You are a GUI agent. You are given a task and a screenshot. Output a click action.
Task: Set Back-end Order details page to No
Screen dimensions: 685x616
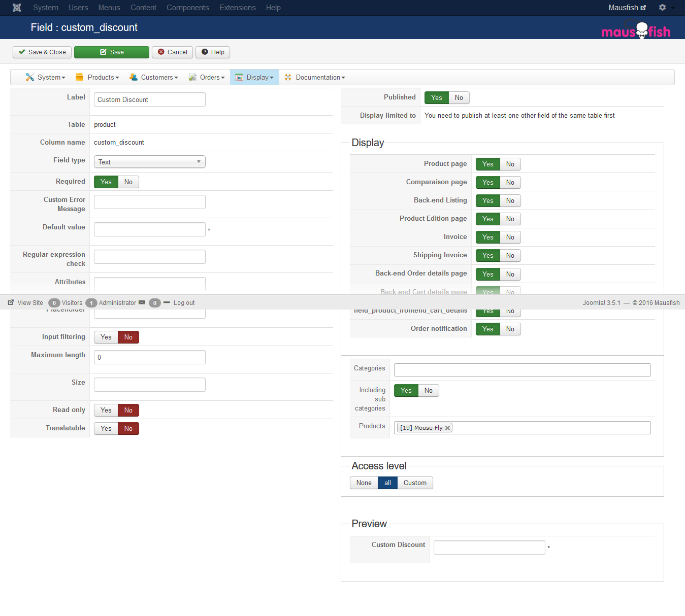[510, 274]
